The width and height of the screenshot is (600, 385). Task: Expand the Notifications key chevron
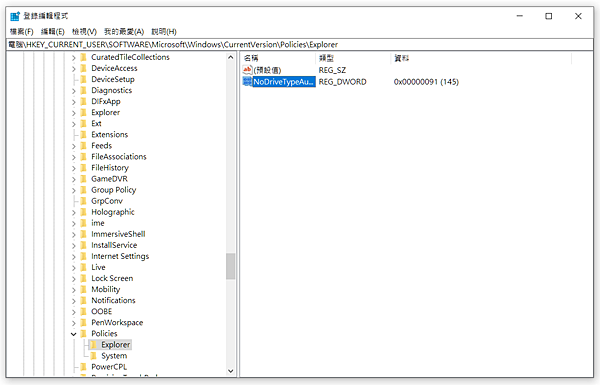pos(74,301)
